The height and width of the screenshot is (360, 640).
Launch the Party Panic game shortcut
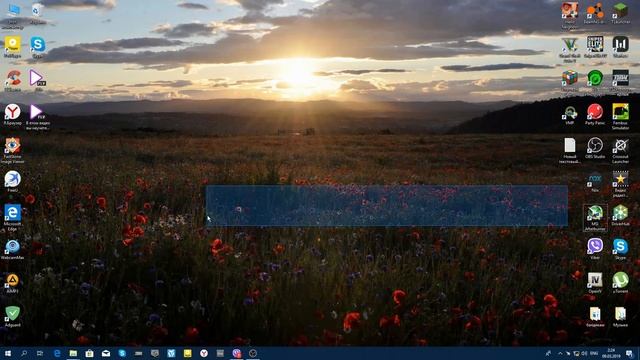coord(595,113)
